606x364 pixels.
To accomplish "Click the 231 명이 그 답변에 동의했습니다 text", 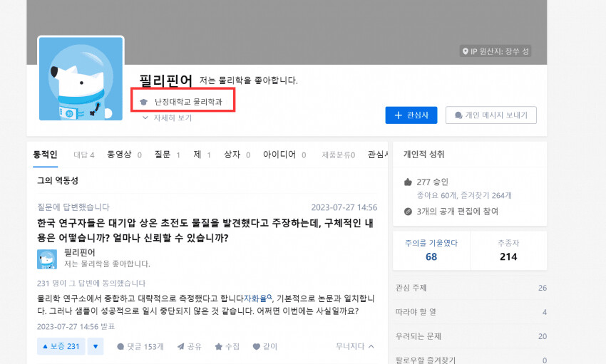I will click(x=91, y=284).
